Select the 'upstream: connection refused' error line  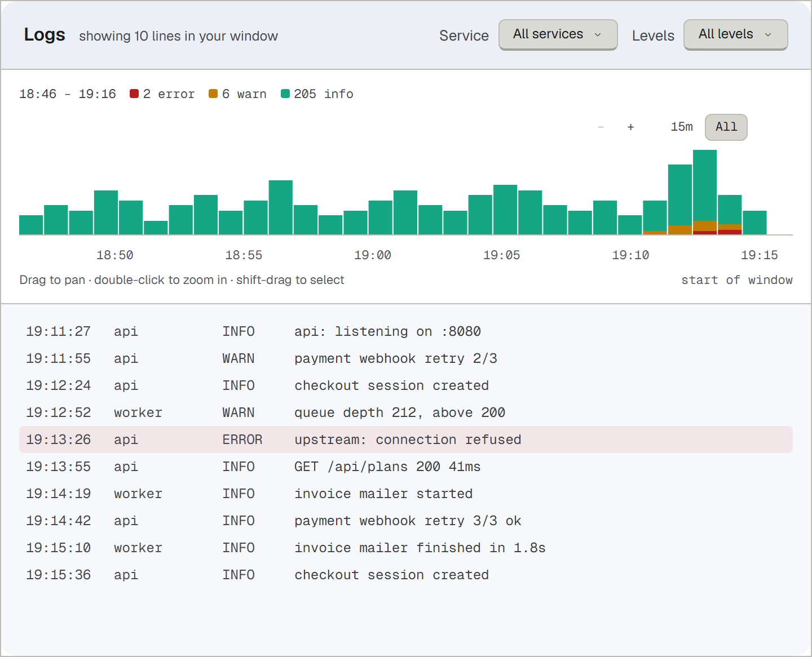coord(406,440)
